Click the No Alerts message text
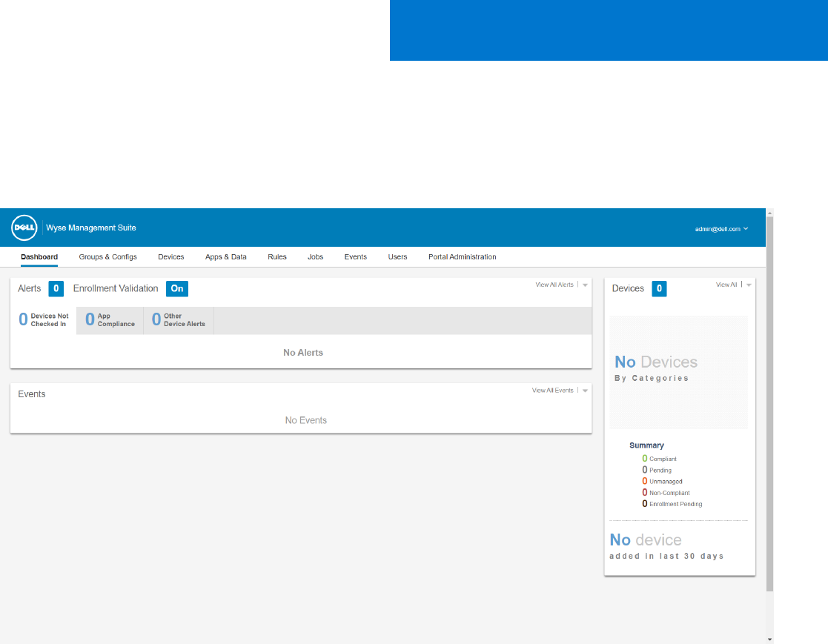The width and height of the screenshot is (828, 644). tap(303, 353)
